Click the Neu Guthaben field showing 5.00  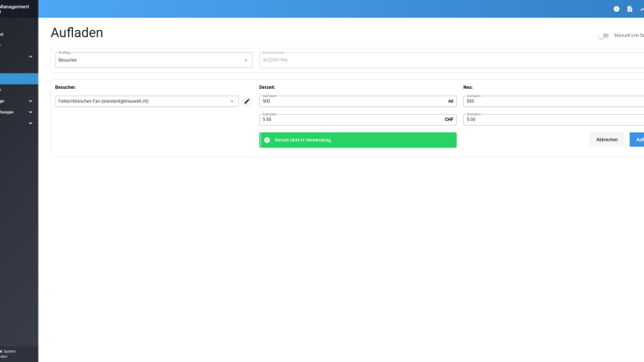coord(553,120)
